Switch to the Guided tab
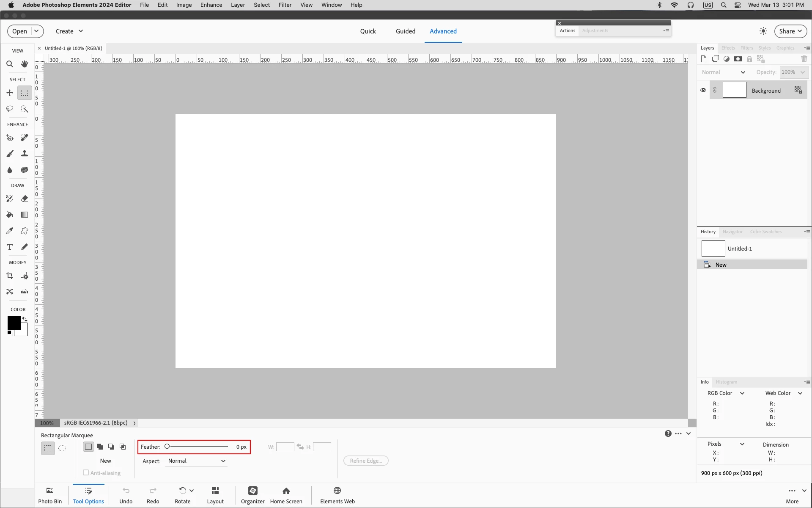Viewport: 812px width, 508px height. tap(405, 31)
